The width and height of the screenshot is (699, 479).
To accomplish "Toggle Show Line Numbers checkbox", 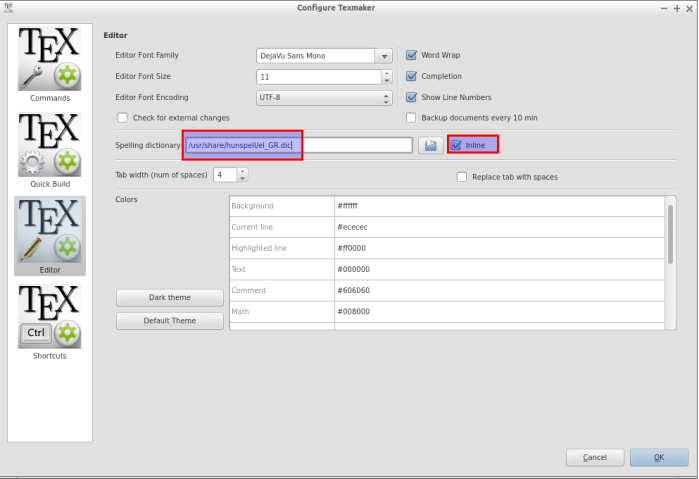I will tap(412, 97).
